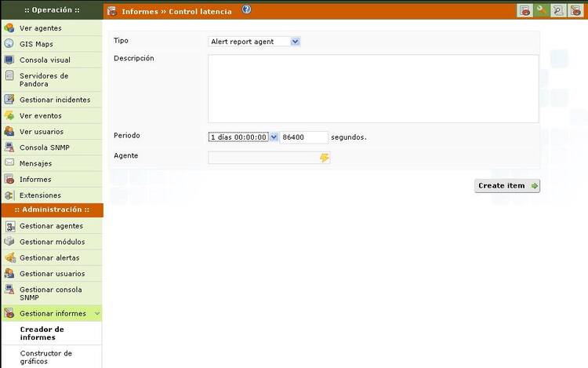Viewport: 588px width, 368px height.
Task: Select Creador de informes submenu entry
Action: (x=42, y=333)
